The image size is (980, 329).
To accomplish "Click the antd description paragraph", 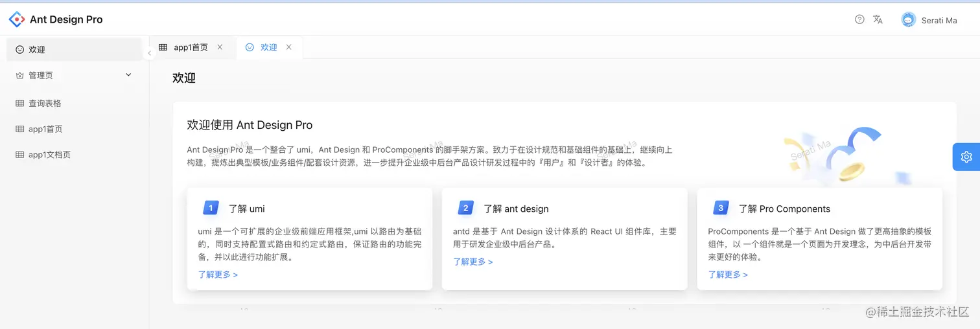I will (565, 238).
